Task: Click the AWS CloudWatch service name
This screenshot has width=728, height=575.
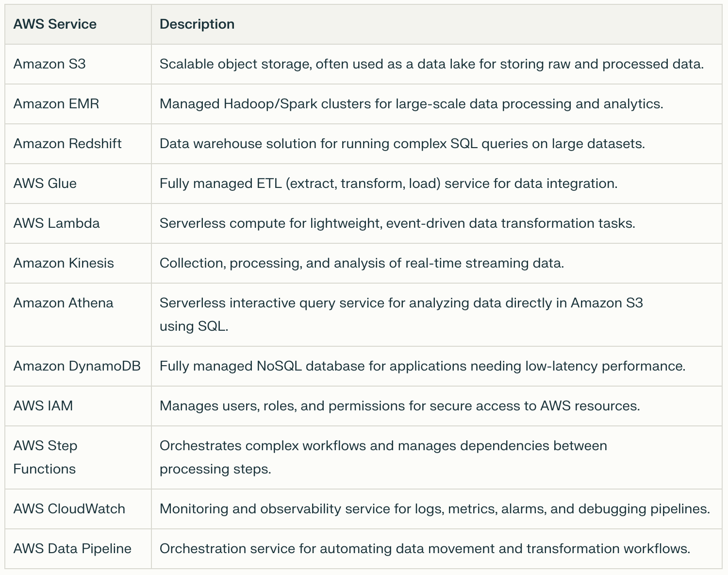Action: tap(69, 509)
